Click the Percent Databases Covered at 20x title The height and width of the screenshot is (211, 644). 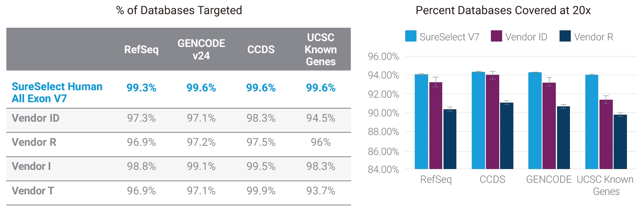point(503,11)
